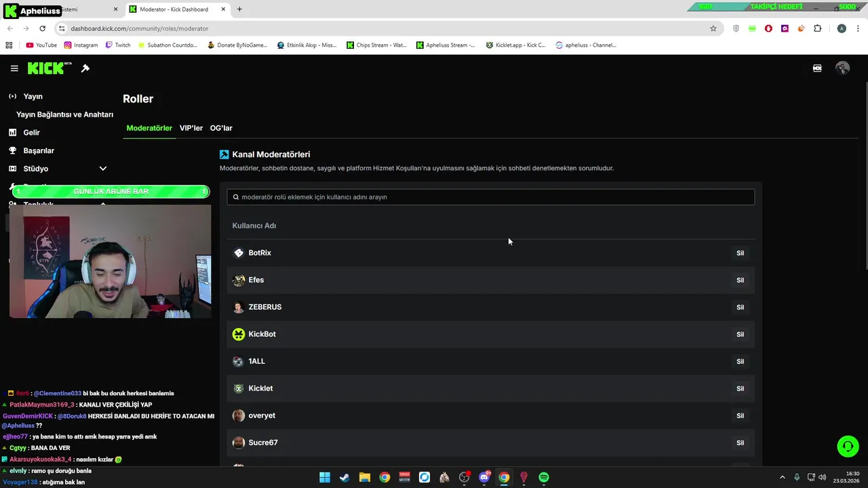Click the overyet moderator avatar
The image size is (868, 488).
pyautogui.click(x=238, y=415)
